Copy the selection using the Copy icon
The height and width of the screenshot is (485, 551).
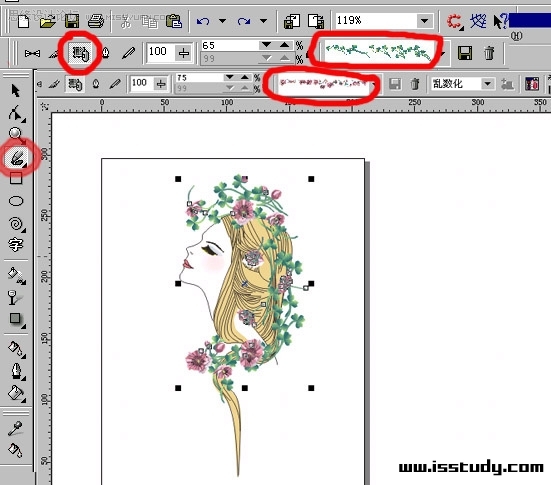tap(149, 21)
